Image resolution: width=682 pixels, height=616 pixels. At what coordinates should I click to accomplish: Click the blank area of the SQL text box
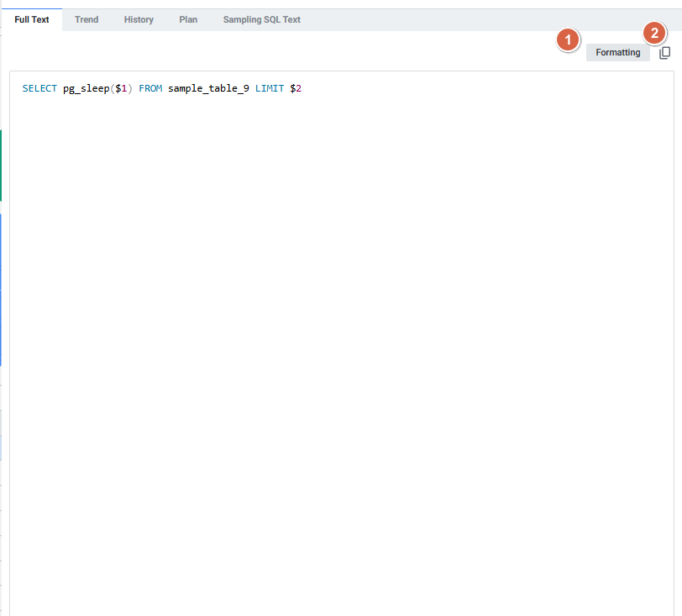pyautogui.click(x=336, y=336)
